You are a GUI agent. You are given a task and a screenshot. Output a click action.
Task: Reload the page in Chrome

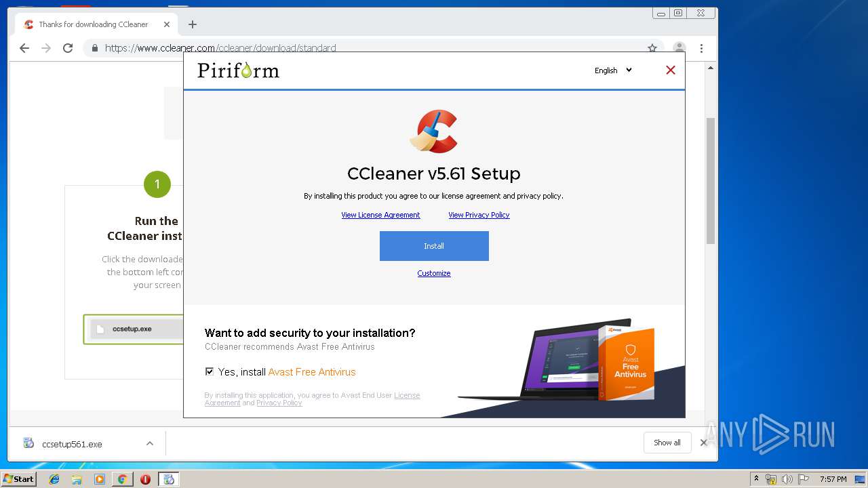68,48
